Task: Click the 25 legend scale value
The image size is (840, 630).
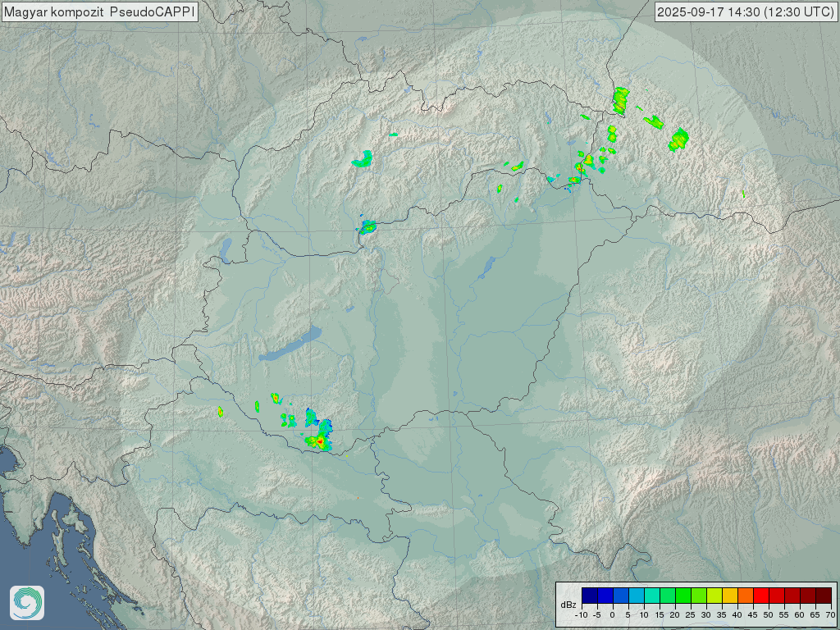Action: (x=691, y=615)
